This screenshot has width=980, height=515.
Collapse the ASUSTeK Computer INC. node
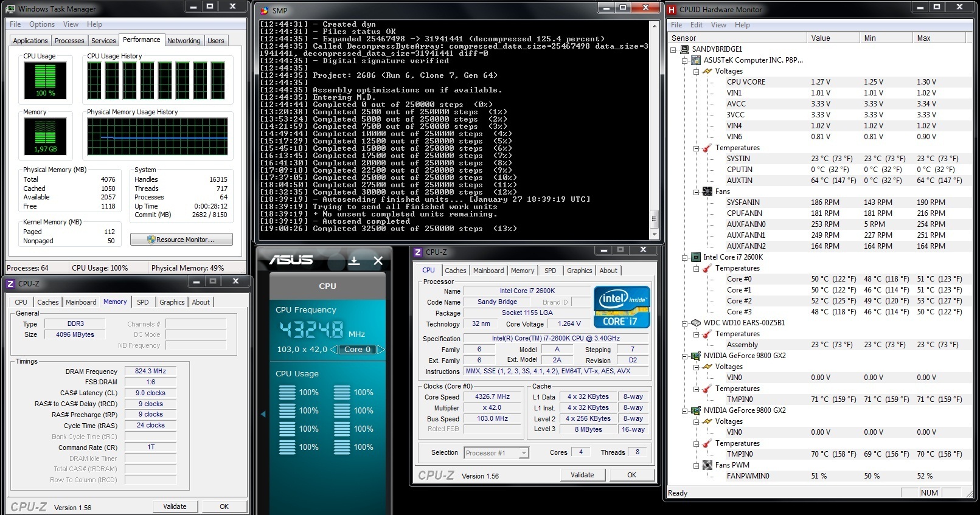point(685,61)
